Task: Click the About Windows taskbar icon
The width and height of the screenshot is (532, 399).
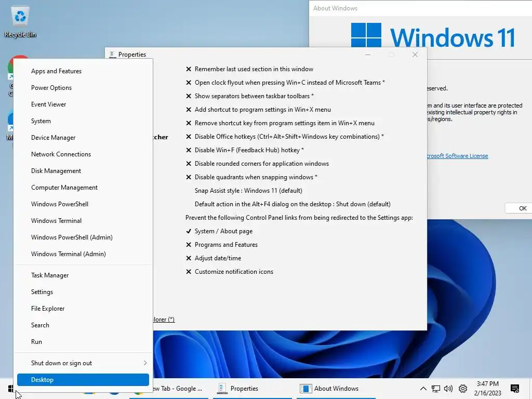Action: point(305,389)
